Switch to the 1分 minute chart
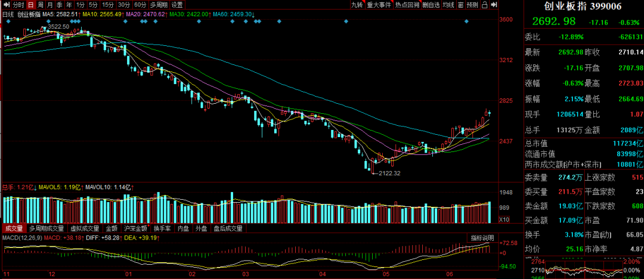 [80, 5]
